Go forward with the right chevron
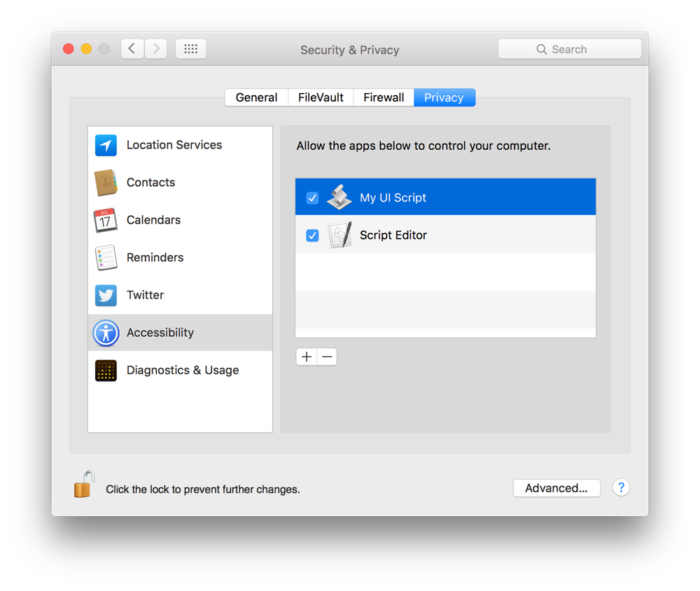Viewport: 700px width, 591px height. 156,49
